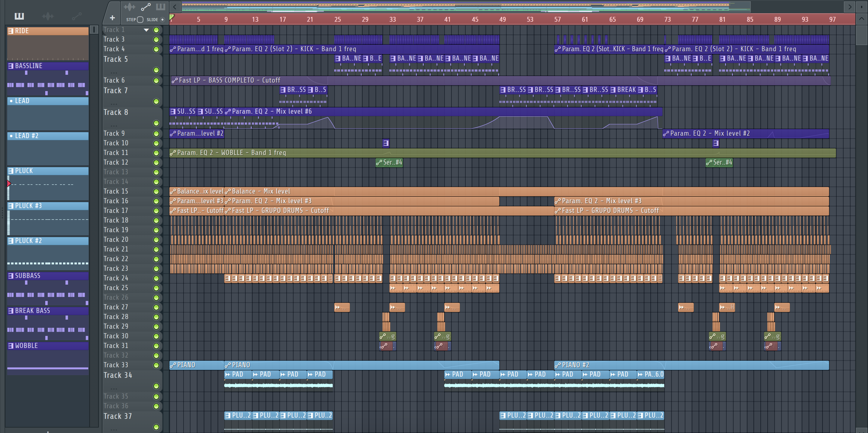Jump to bar 33 on the timeline ruler

click(x=392, y=20)
